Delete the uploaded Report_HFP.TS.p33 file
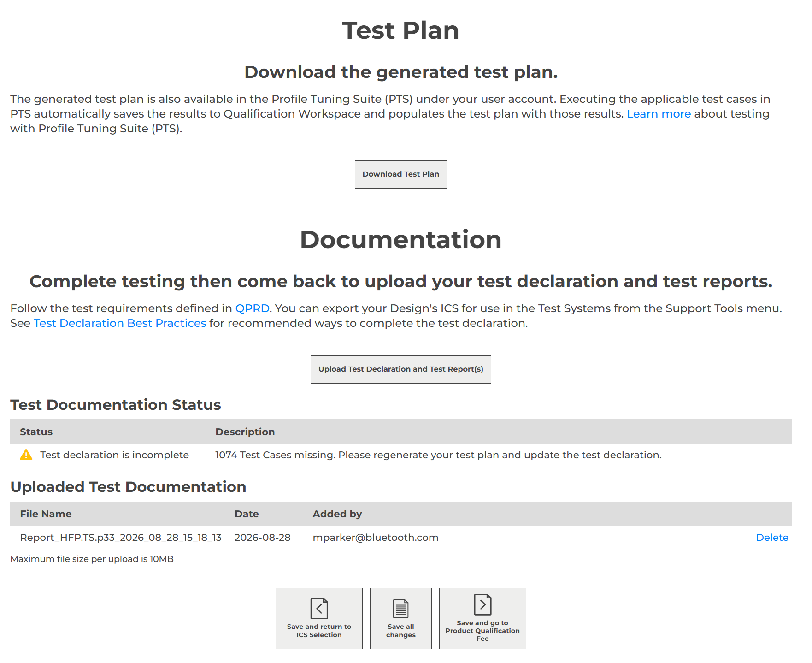The height and width of the screenshot is (663, 812). [x=772, y=538]
